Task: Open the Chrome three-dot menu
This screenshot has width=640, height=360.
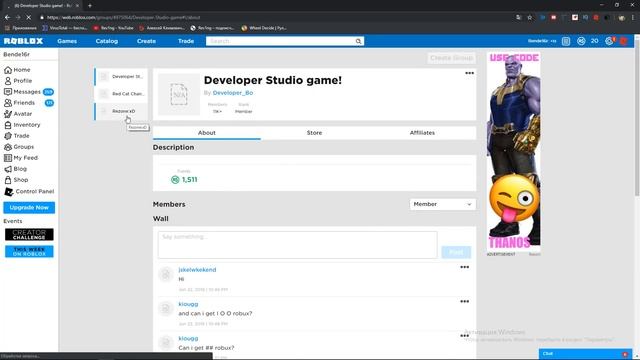Action: 633,18
